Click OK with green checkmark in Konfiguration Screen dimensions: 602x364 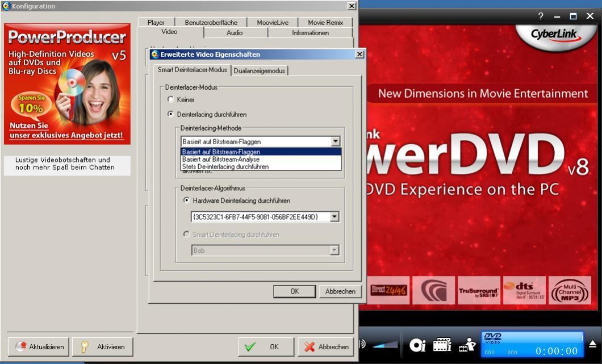266,347
